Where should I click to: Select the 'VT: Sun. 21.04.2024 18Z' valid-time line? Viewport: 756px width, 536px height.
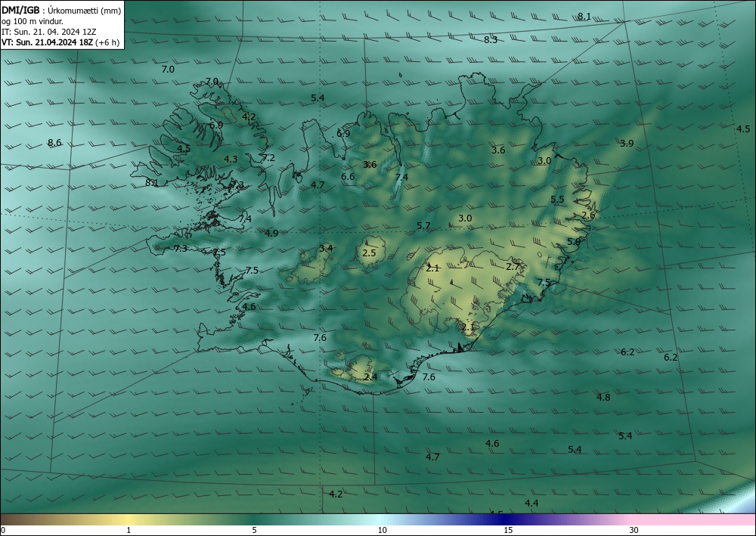tap(48, 42)
